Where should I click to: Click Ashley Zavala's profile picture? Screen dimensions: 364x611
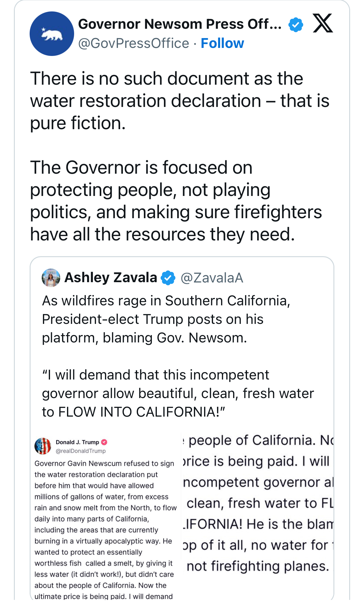coord(51,278)
